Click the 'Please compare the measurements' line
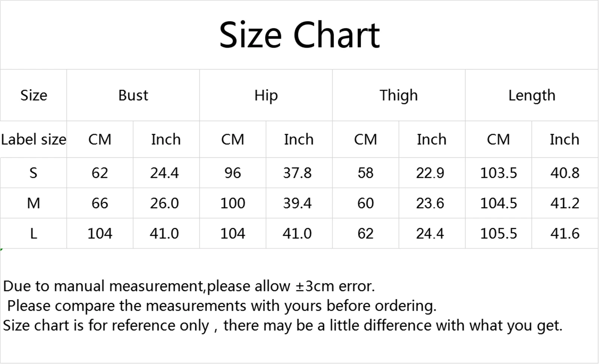599x364 pixels. 221,306
